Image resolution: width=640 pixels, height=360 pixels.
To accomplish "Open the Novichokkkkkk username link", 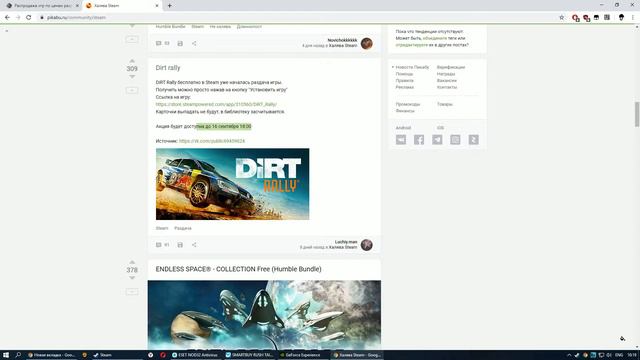I will click(x=342, y=40).
